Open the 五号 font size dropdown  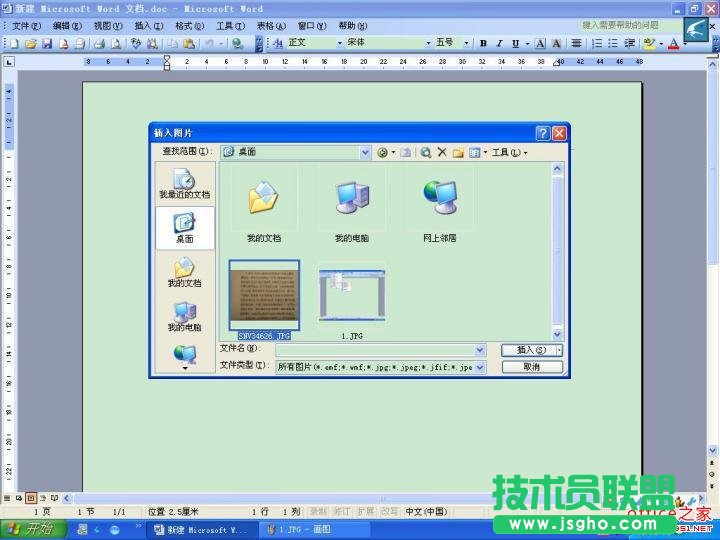[466, 43]
